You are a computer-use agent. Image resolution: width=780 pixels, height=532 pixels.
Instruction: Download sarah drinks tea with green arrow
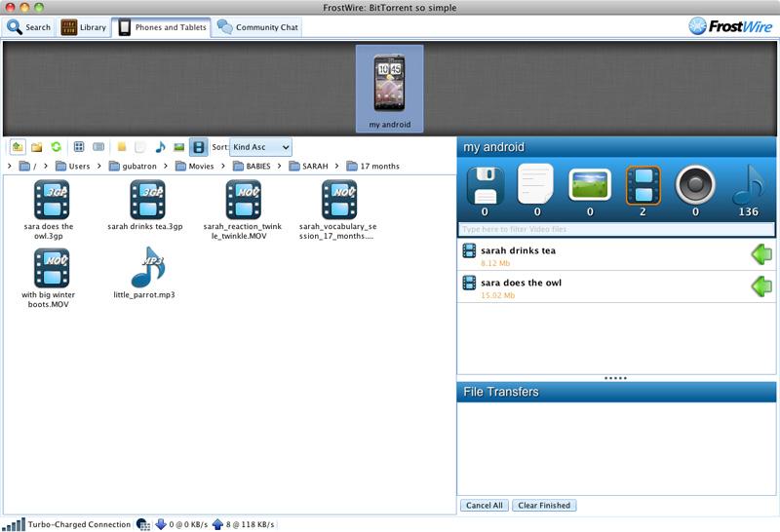coord(761,254)
